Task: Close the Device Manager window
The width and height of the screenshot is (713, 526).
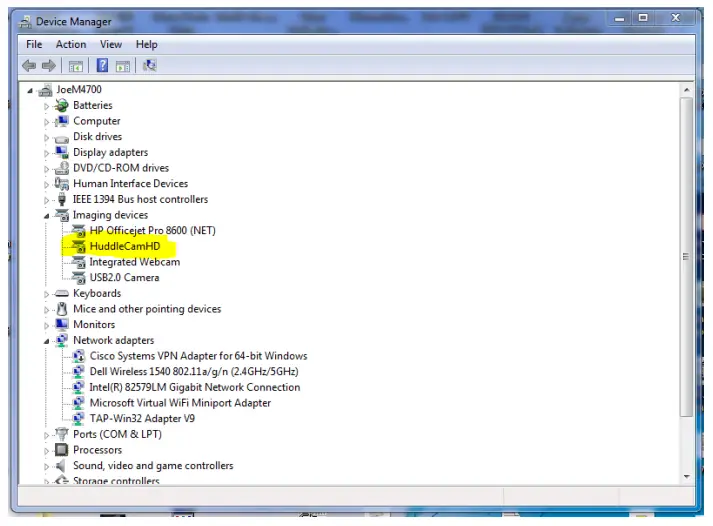Action: 675,18
